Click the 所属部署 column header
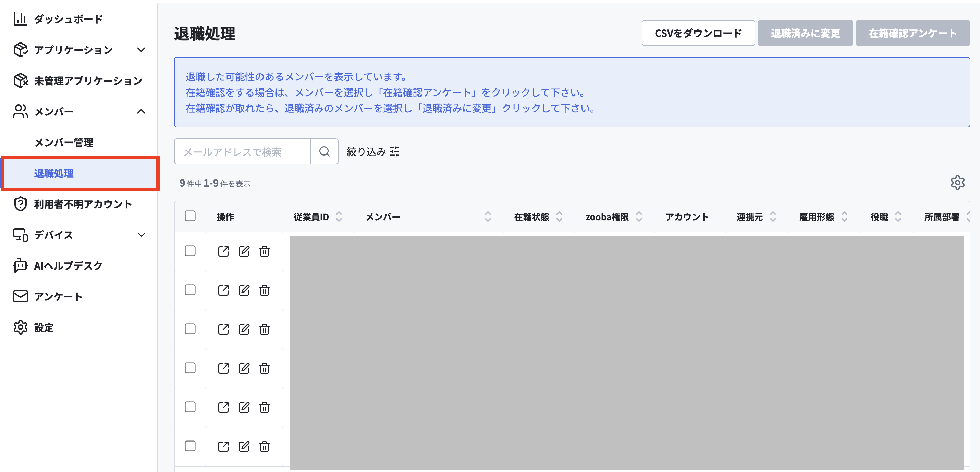 pos(942,217)
